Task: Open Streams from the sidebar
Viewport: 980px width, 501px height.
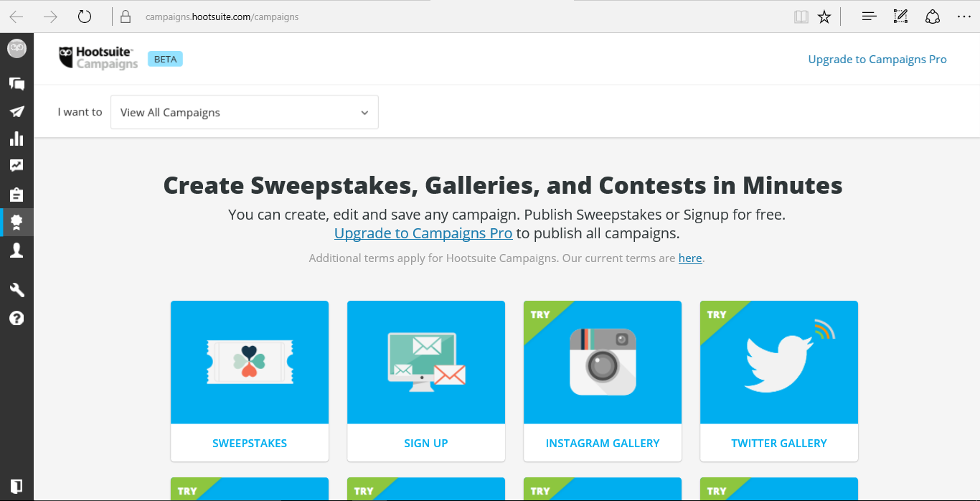Action: (17, 84)
